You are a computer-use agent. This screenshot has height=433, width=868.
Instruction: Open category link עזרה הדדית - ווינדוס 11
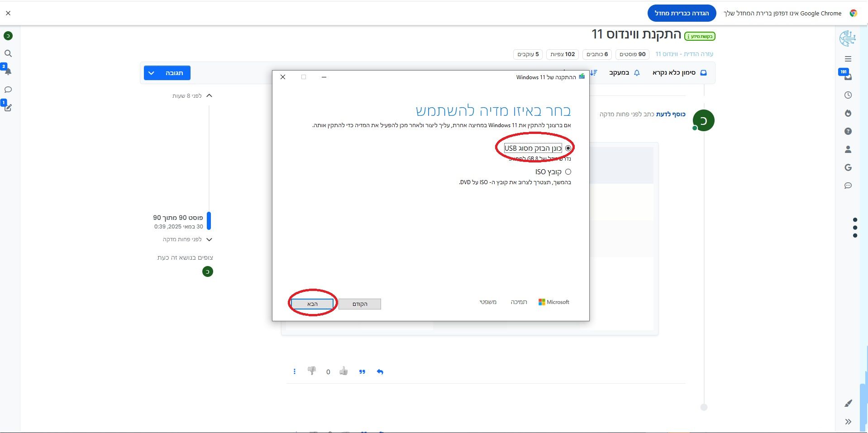tap(684, 54)
